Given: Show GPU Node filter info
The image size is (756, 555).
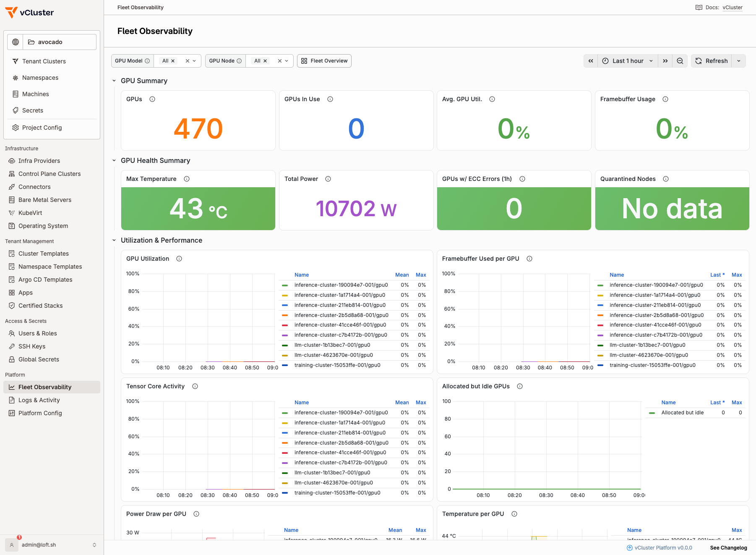Looking at the screenshot, I should coord(239,61).
